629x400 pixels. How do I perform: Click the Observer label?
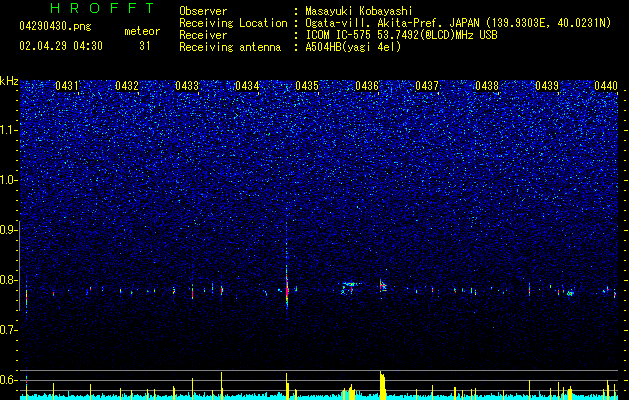pyautogui.click(x=203, y=11)
